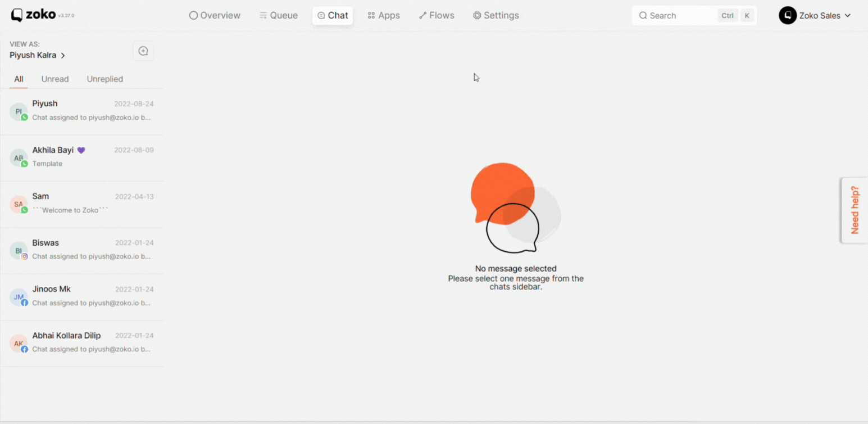This screenshot has height=424, width=868.
Task: Show All chats filter
Action: 19,79
